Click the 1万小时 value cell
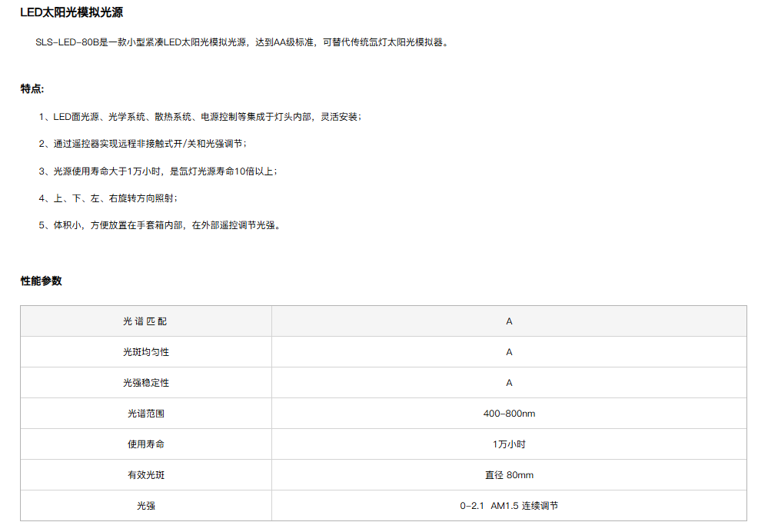Screen dimensions: 758x532 (x=509, y=444)
